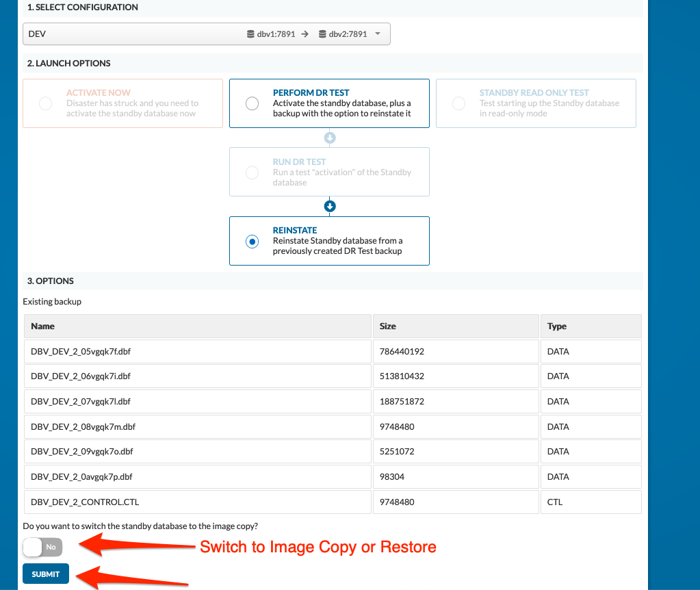The height and width of the screenshot is (590, 700).
Task: Click the dbv1:7891 database icon
Action: [x=251, y=34]
